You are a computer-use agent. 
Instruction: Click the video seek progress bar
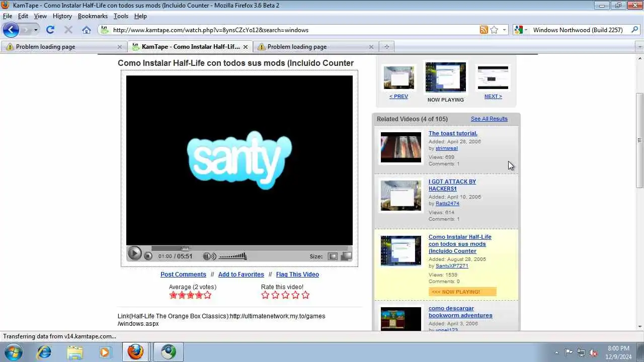coord(249,248)
